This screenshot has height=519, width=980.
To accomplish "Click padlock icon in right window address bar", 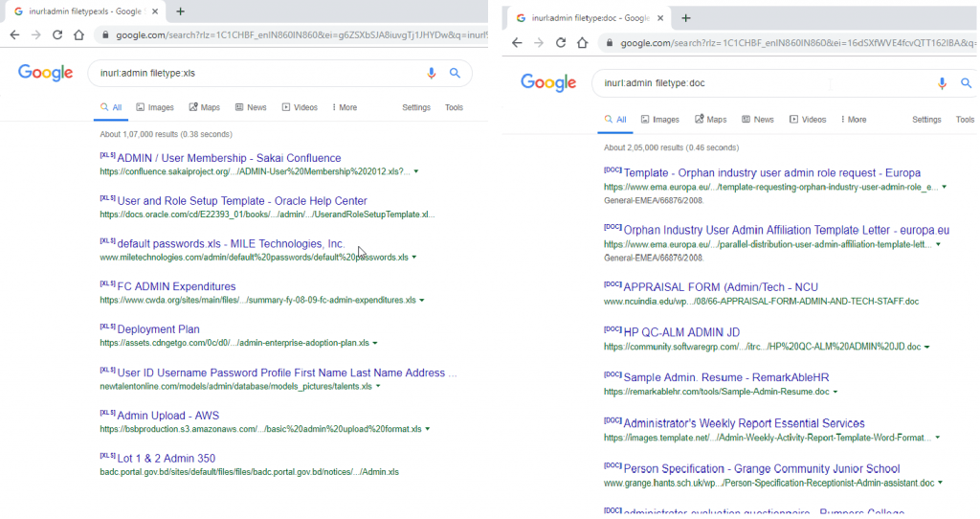I will click(x=610, y=42).
